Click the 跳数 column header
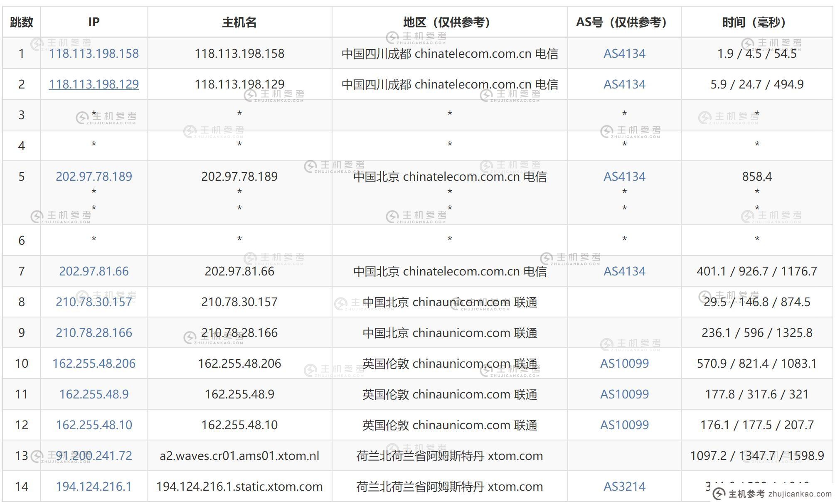 (22, 22)
